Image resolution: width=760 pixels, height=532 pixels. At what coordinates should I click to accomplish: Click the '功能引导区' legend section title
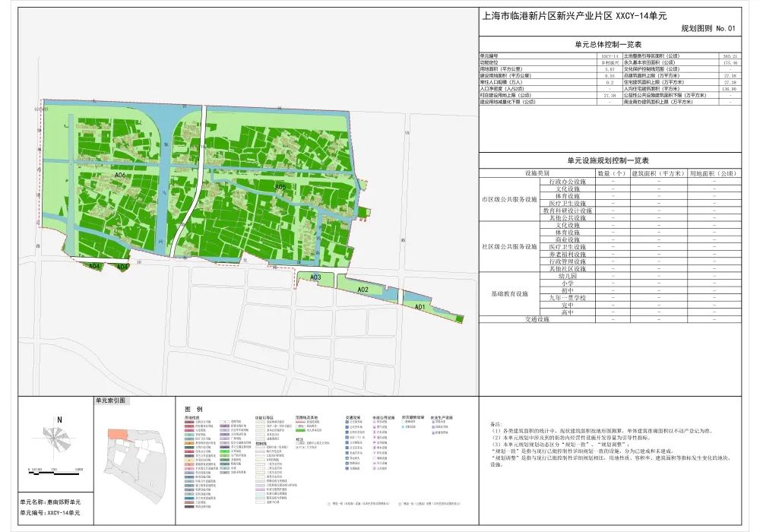264,417
